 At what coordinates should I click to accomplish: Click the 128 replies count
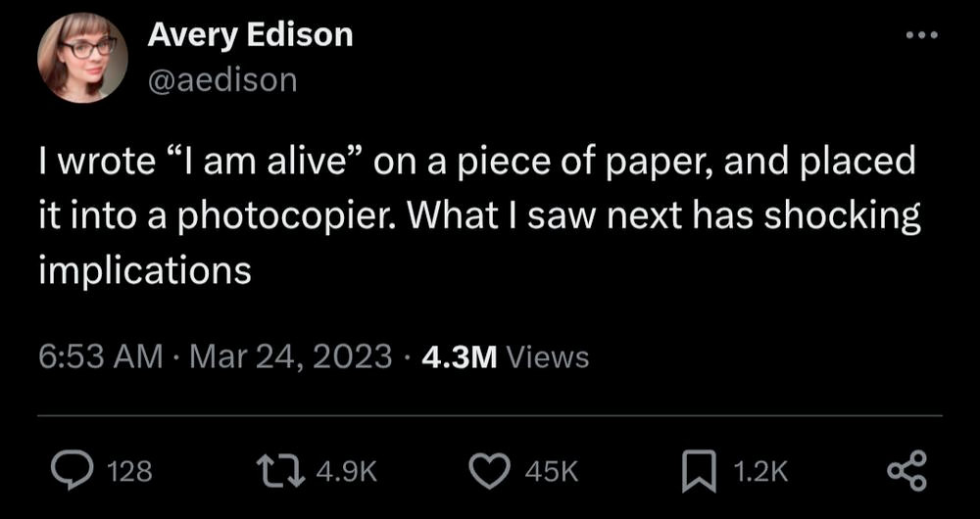pyautogui.click(x=128, y=473)
